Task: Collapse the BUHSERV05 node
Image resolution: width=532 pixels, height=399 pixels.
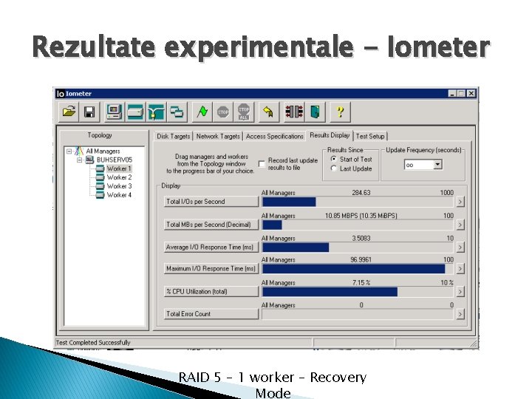Action: [79, 160]
